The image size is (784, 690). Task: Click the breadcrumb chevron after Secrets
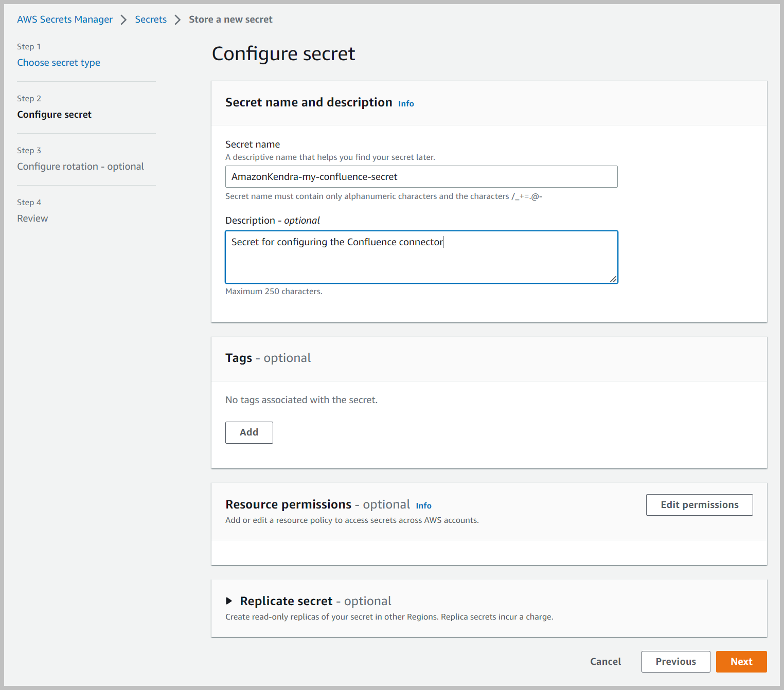point(177,19)
